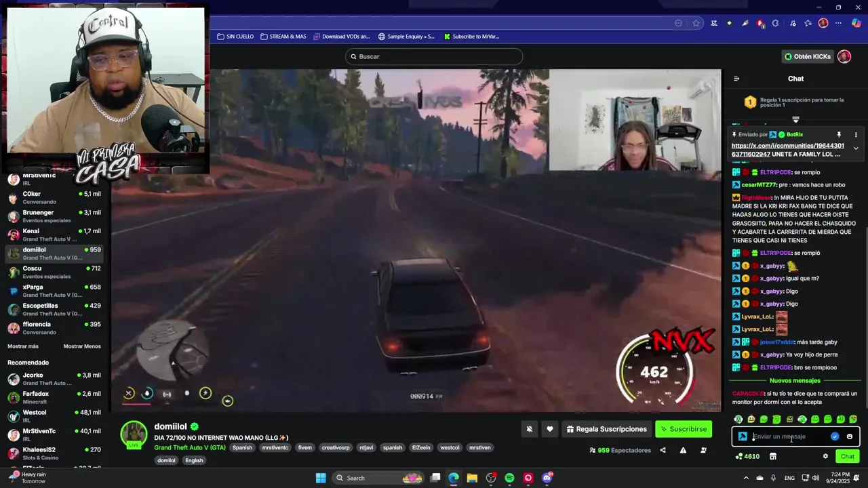868x488 pixels.
Task: Open the STREAM & MAS bookmark folder
Action: (283, 37)
